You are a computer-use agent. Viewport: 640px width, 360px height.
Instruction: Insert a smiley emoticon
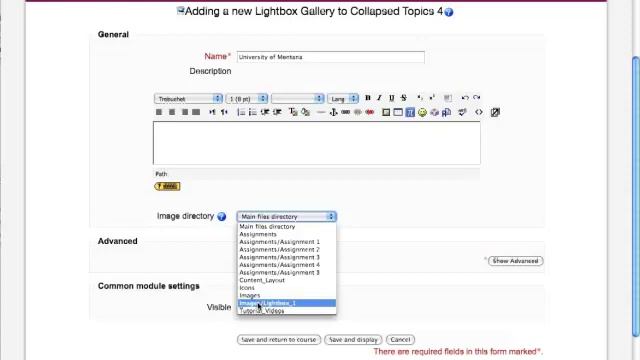[x=422, y=112]
